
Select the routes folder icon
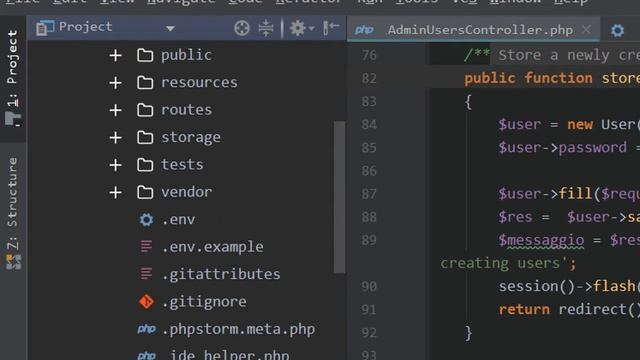145,110
